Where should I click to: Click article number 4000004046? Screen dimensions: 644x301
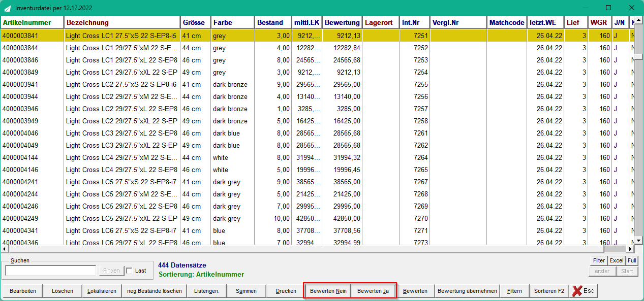[20, 133]
